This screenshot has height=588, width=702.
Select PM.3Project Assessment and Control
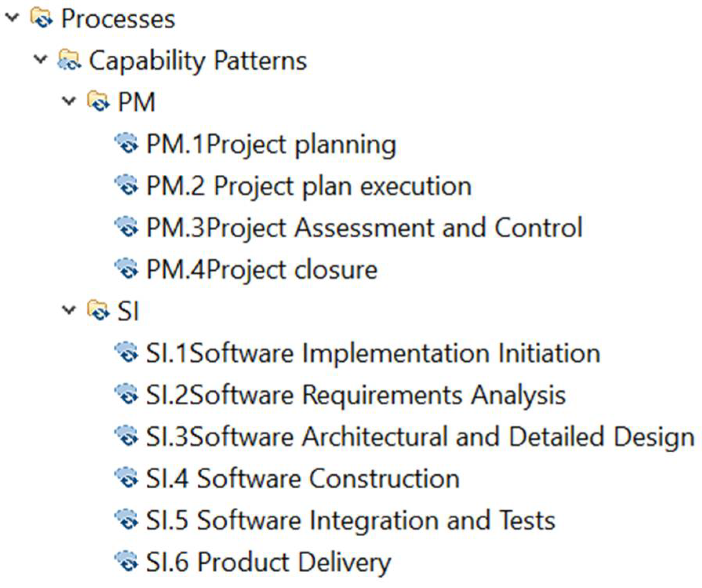click(x=364, y=228)
